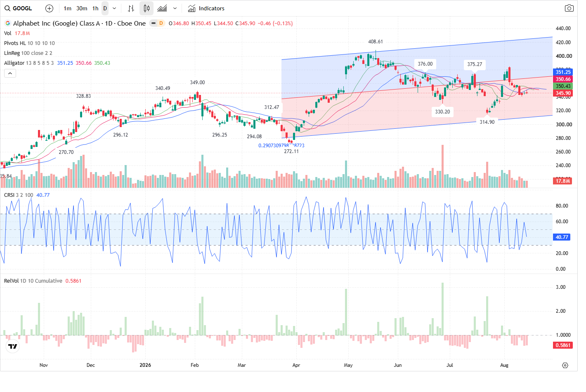Click the 296.12 pivot low label
Viewport: 586px width, 392px height.
pyautogui.click(x=121, y=135)
